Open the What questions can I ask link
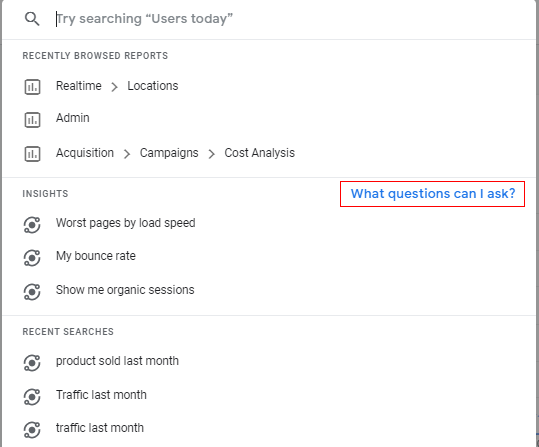Screen dimensions: 539x447 click(x=432, y=194)
